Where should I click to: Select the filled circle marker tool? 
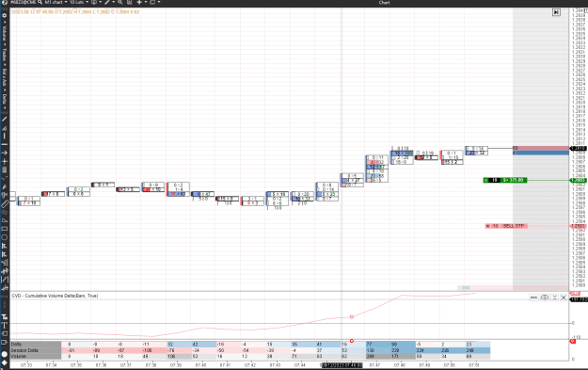(x=5, y=354)
